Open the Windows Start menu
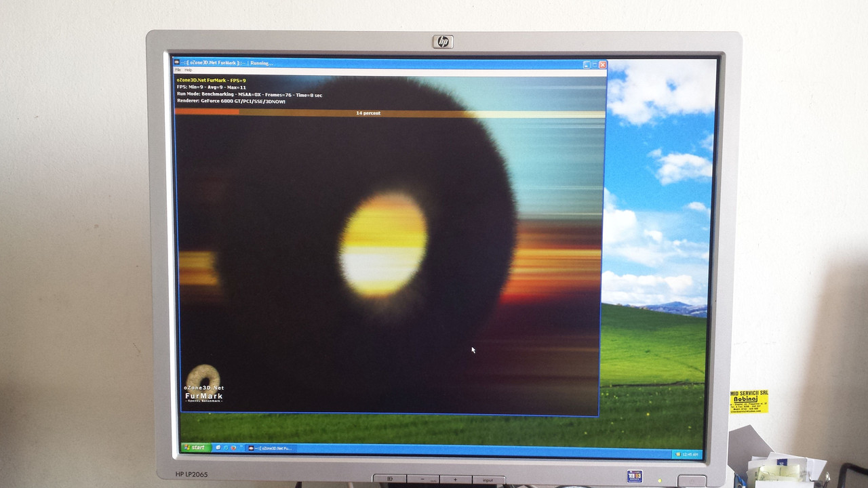The height and width of the screenshot is (488, 868). (x=195, y=447)
